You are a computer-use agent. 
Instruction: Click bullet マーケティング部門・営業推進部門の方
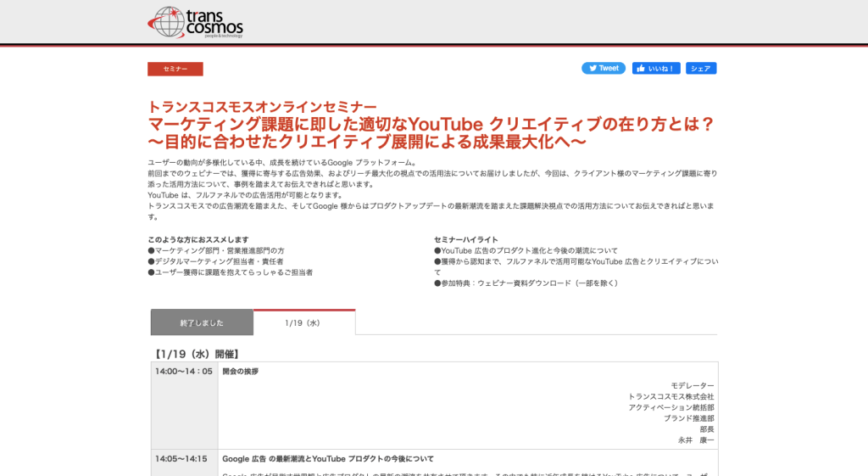(x=216, y=250)
